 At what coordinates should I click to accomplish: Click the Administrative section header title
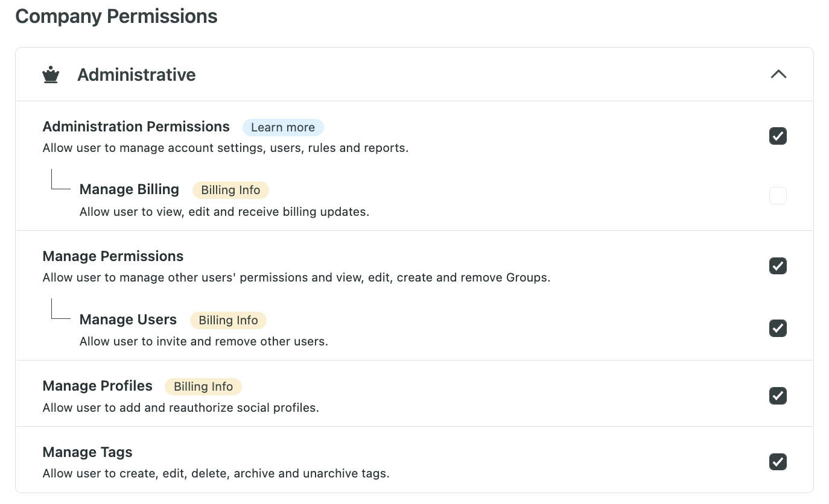pyautogui.click(x=136, y=75)
